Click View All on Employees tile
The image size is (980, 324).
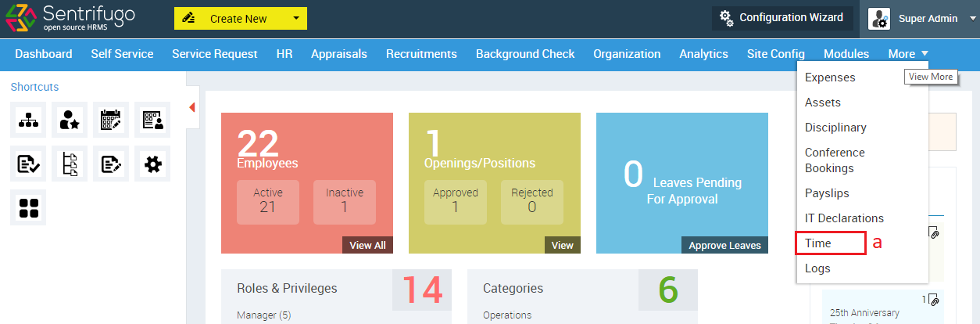[367, 245]
